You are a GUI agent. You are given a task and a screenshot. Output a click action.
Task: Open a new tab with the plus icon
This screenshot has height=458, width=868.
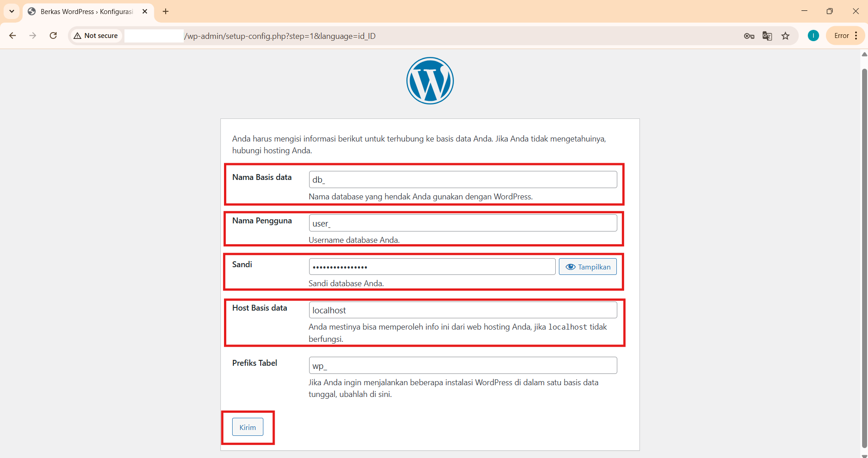coord(165,11)
